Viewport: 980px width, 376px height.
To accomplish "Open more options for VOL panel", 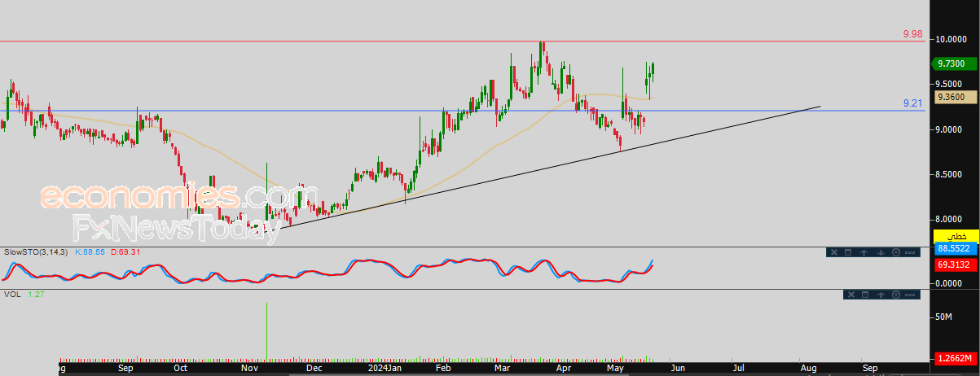I will (x=910, y=295).
